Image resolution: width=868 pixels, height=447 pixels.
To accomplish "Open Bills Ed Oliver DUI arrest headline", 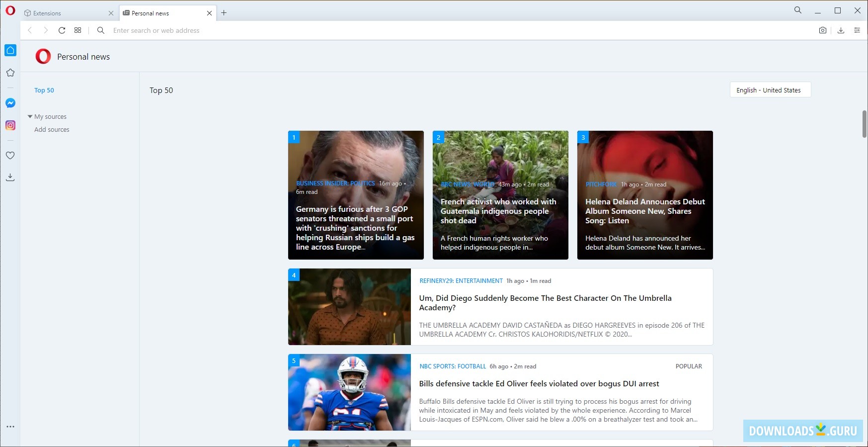I will tap(539, 384).
